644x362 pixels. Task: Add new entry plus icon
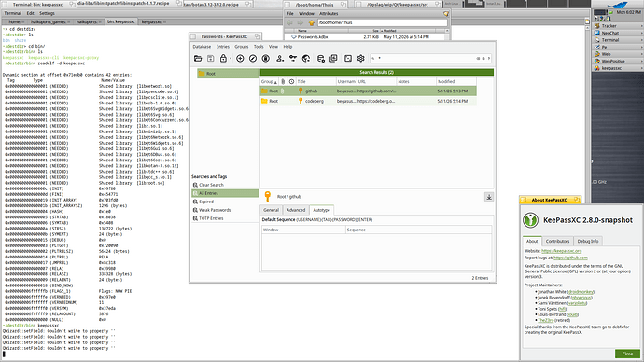tap(240, 58)
